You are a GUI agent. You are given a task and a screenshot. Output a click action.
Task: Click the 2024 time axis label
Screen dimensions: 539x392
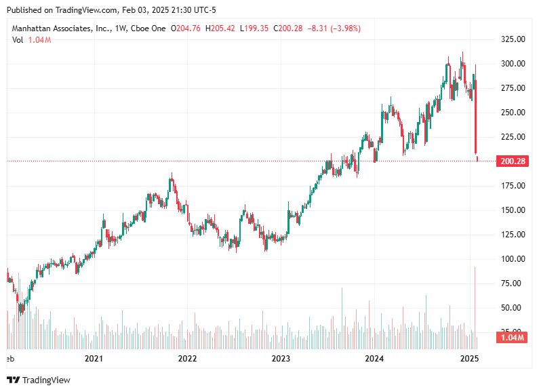pos(374,359)
